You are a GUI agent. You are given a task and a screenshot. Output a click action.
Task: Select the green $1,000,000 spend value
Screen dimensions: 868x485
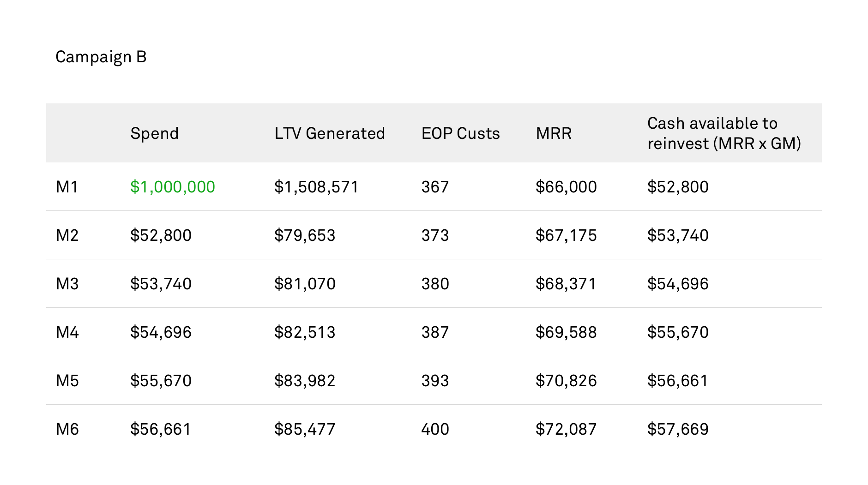tap(172, 187)
